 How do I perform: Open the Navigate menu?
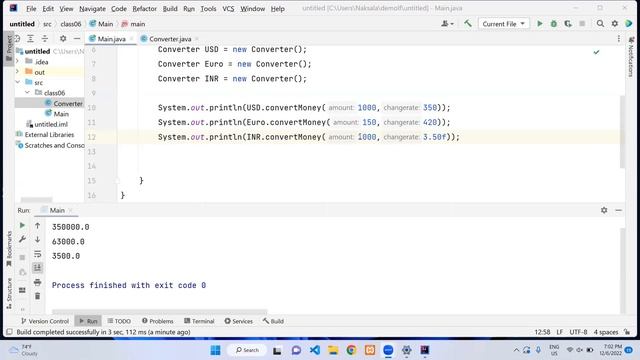[92, 8]
